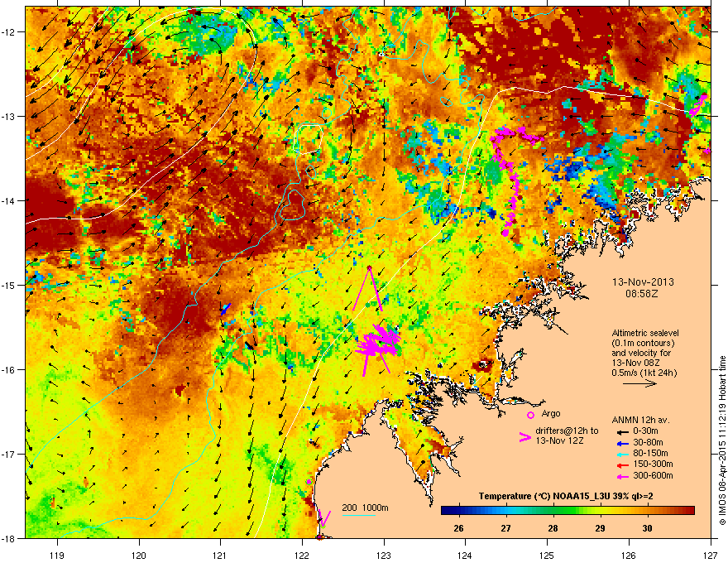
Task: Click the vertical IMOS copyright timestamp text
Action: pos(722,440)
